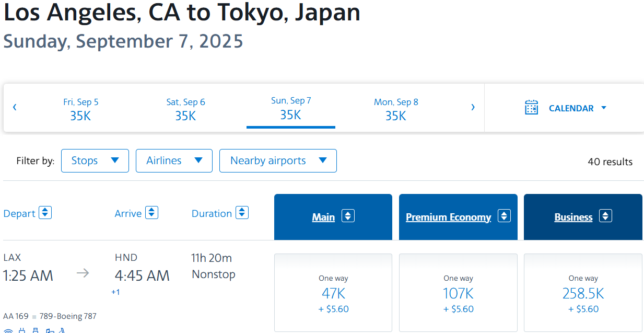Open the Nearby airports filter dropdown
Screen dimensions: 644x333
(x=278, y=160)
